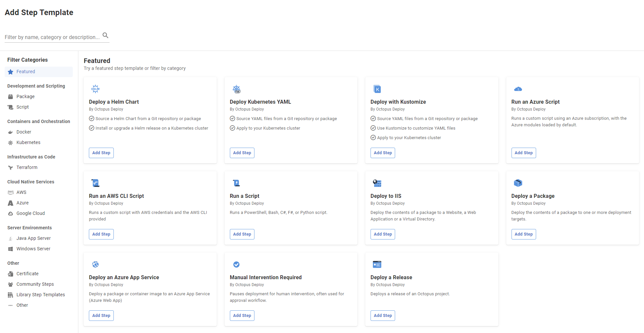Focus the filter by name search field
Viewport: 644px width, 333px height.
(52, 37)
